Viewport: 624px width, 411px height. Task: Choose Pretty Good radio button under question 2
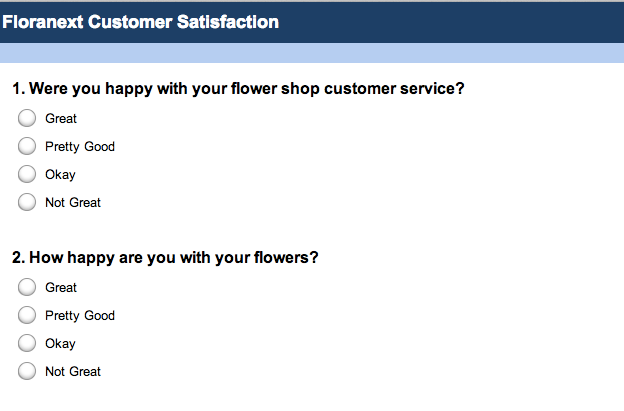point(27,315)
